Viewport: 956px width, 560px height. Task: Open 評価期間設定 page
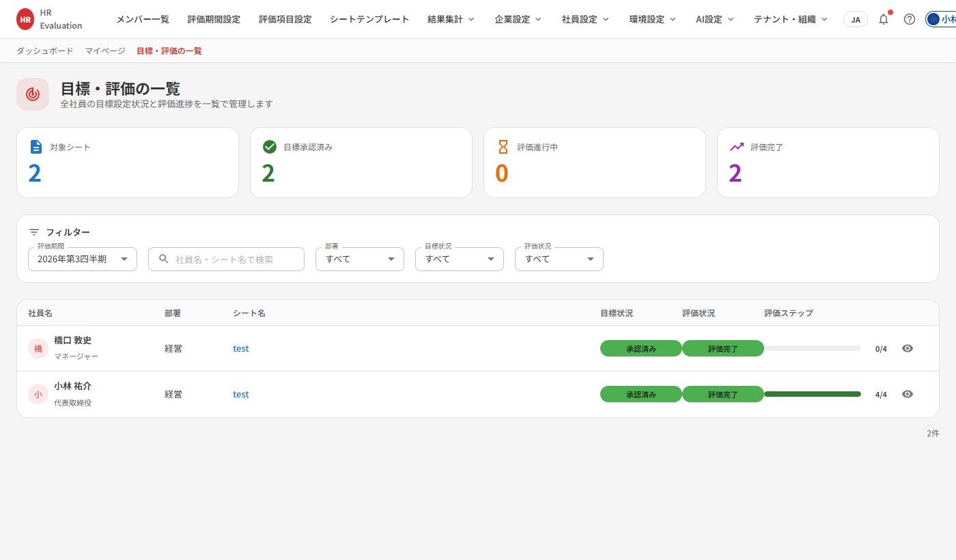pos(214,19)
